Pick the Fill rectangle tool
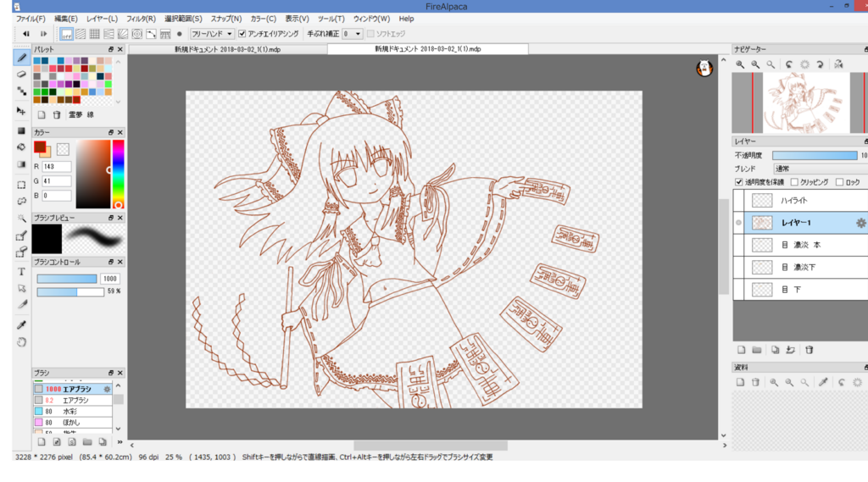Image resolution: width=868 pixels, height=482 pixels. coord(21,131)
